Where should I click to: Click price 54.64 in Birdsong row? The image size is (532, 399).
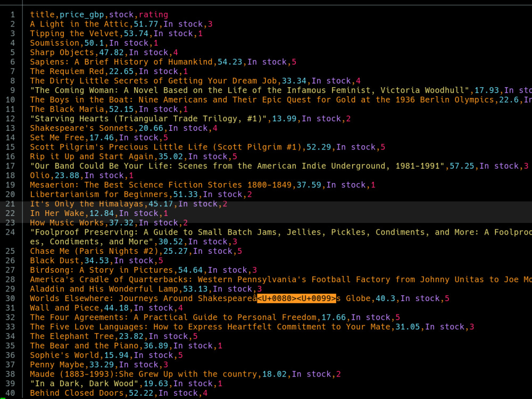(190, 271)
